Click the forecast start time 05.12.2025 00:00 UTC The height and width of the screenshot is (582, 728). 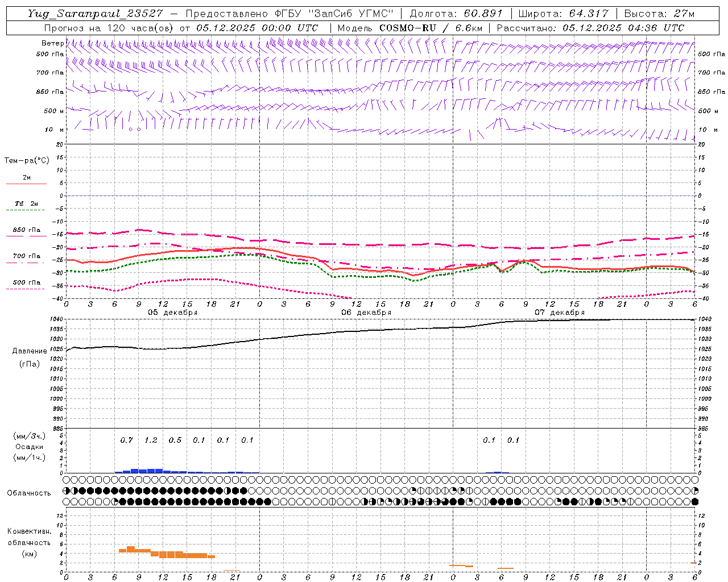257,28
